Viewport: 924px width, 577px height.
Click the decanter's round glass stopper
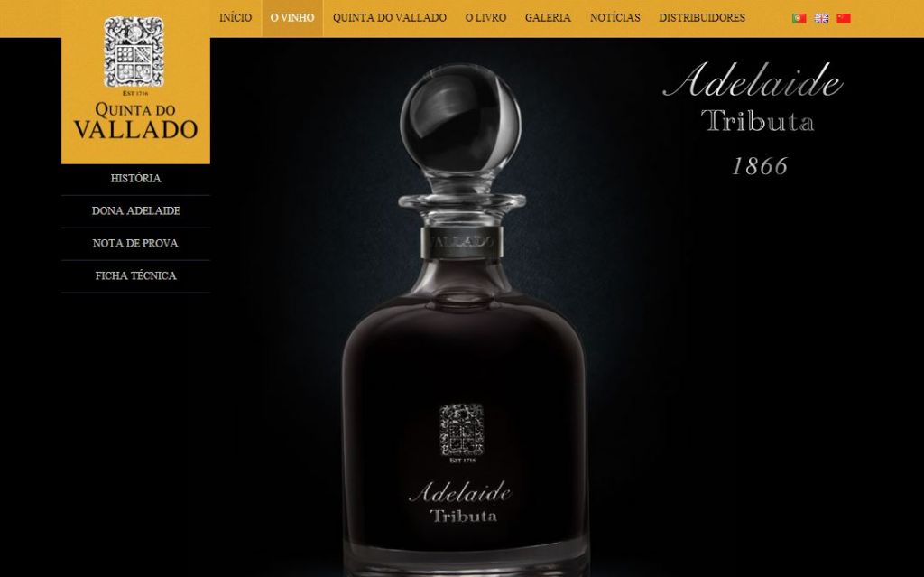[461, 116]
